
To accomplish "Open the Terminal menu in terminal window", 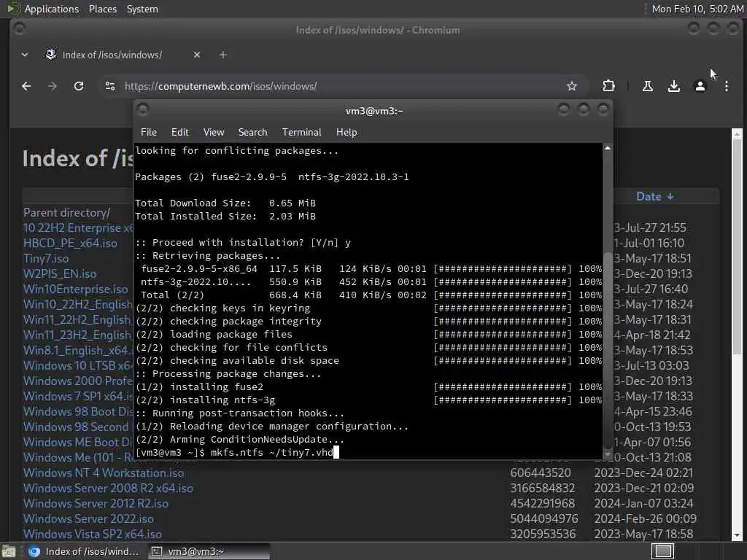I will [x=301, y=133].
